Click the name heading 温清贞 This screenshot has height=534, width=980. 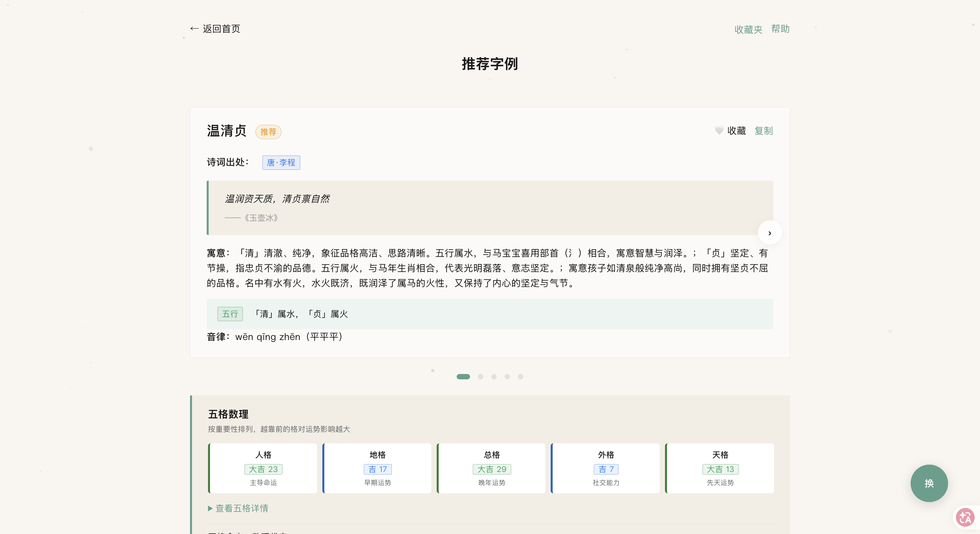coord(227,131)
